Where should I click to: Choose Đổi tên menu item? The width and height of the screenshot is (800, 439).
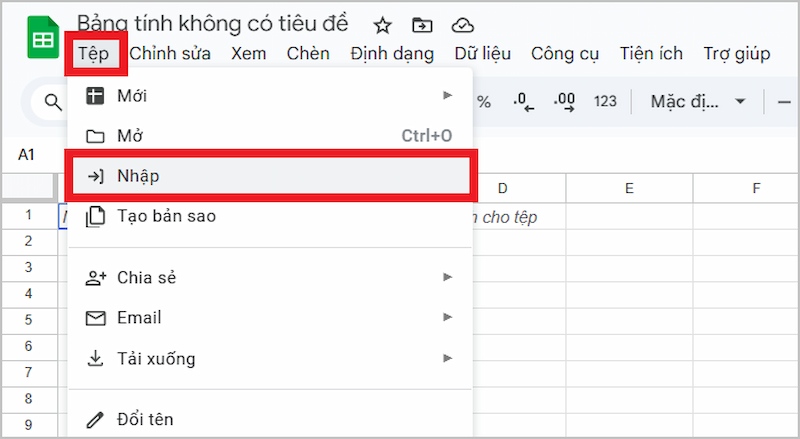[270, 420]
